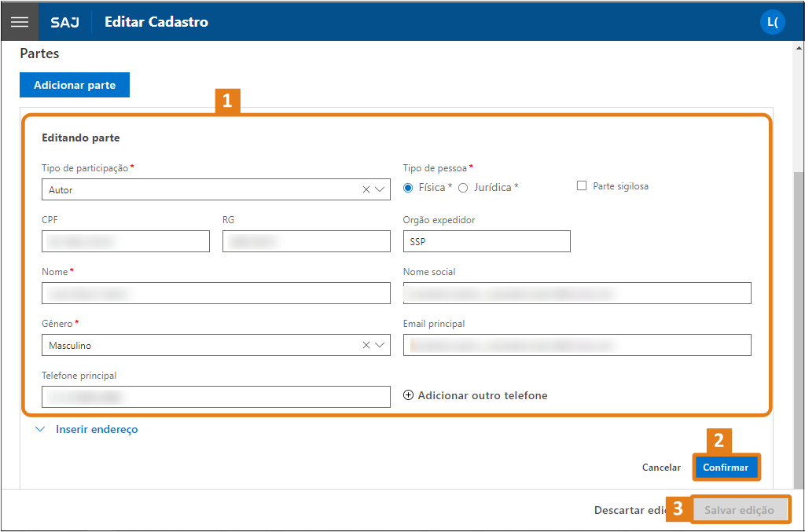Click the vertical page scrollbar
Image resolution: width=805 pixels, height=532 pixels.
[798, 314]
